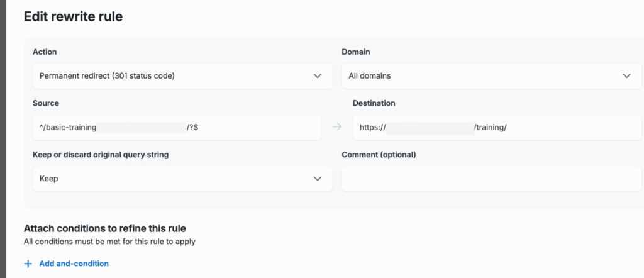Click the Edit rewrite rule heading
The width and height of the screenshot is (644, 278).
tap(73, 17)
